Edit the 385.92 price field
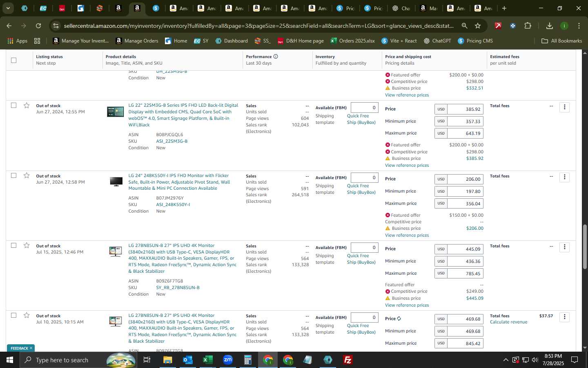The image size is (588, 368). click(x=465, y=109)
